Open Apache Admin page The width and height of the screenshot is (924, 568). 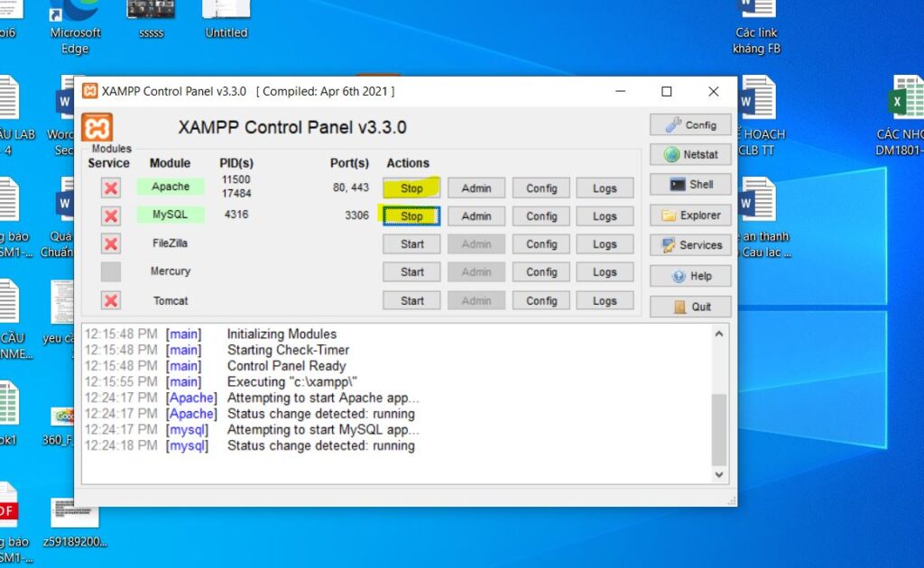pos(476,188)
